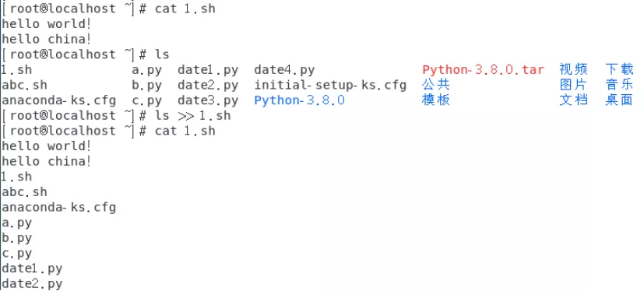Click the 下载 folder name
This screenshot has height=291, width=644.
click(619, 70)
